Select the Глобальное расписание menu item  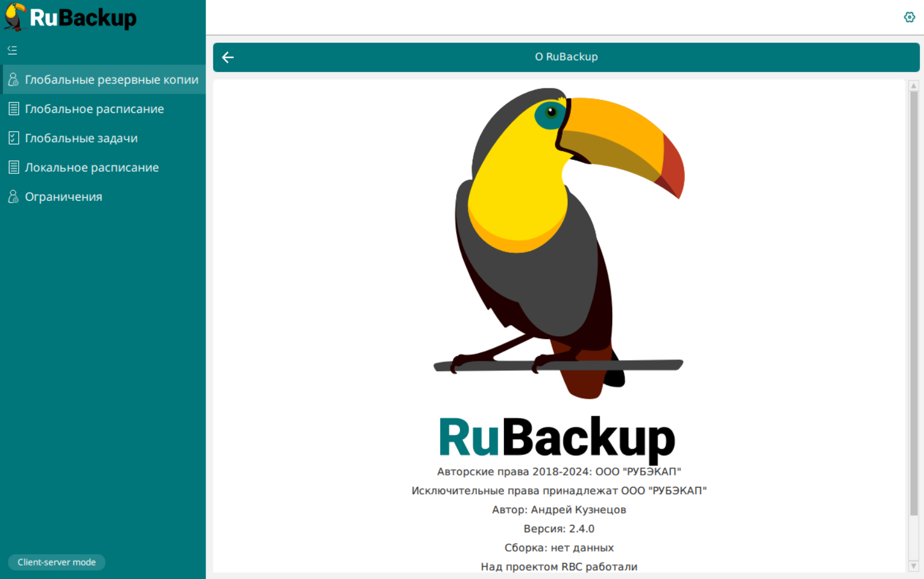click(94, 109)
